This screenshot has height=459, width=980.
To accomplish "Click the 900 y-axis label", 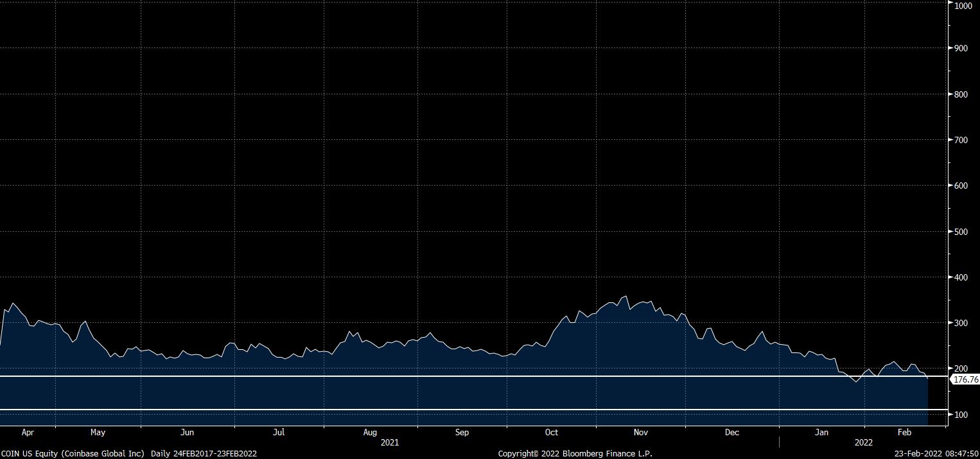I will 961,48.
